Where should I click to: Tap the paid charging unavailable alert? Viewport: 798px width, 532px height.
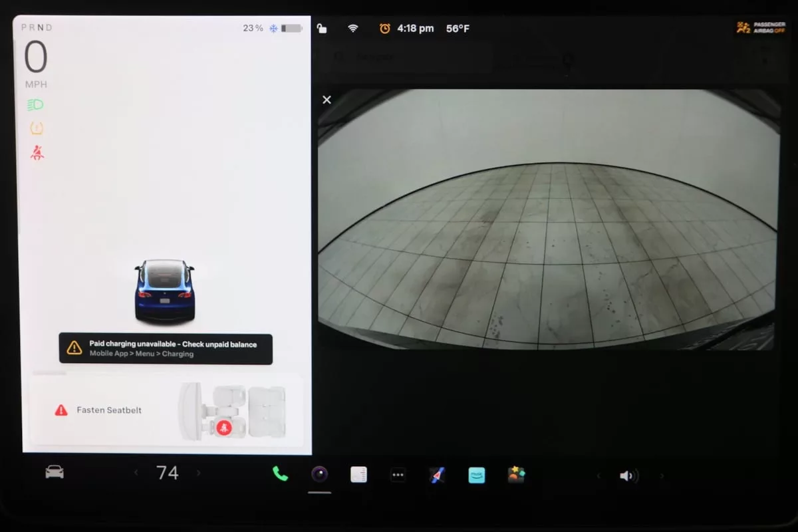tap(166, 348)
